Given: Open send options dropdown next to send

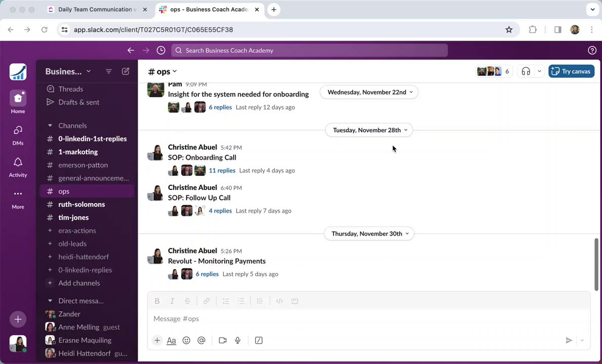Looking at the screenshot, I should [x=582, y=340].
